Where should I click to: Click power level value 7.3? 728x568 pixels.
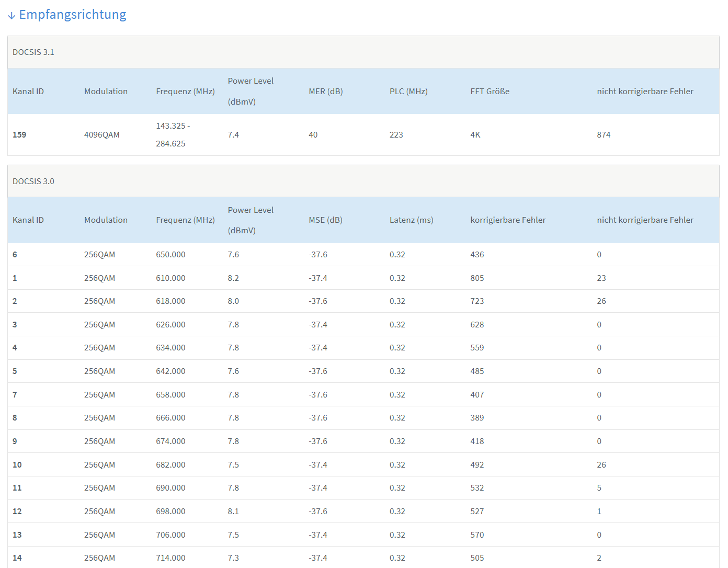tap(233, 558)
